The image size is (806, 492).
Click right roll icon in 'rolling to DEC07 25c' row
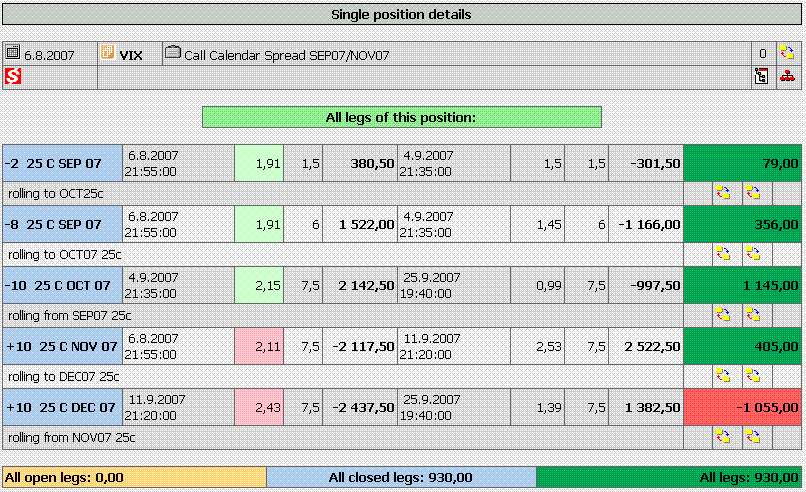(753, 376)
